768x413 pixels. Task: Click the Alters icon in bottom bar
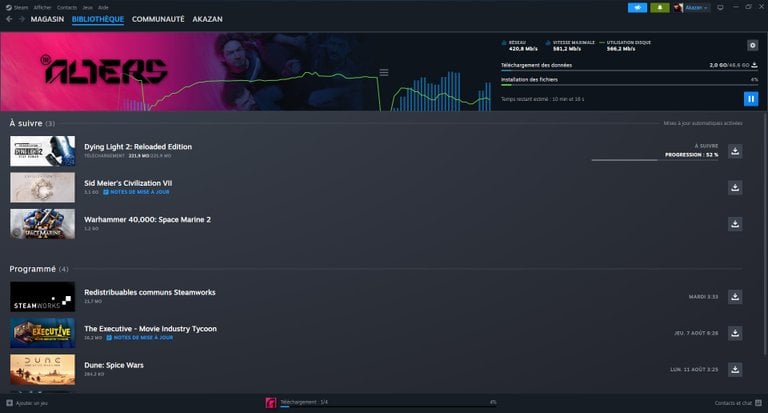click(x=271, y=403)
